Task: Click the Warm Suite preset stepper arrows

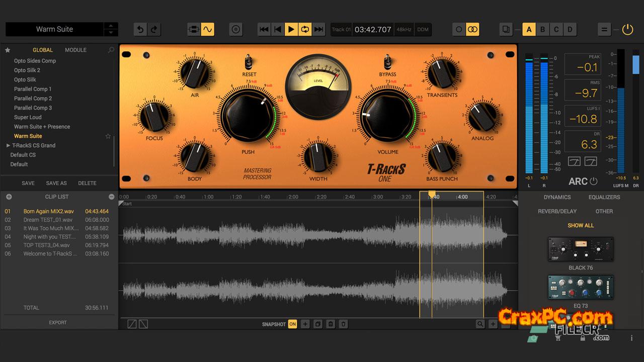Action: pos(111,29)
